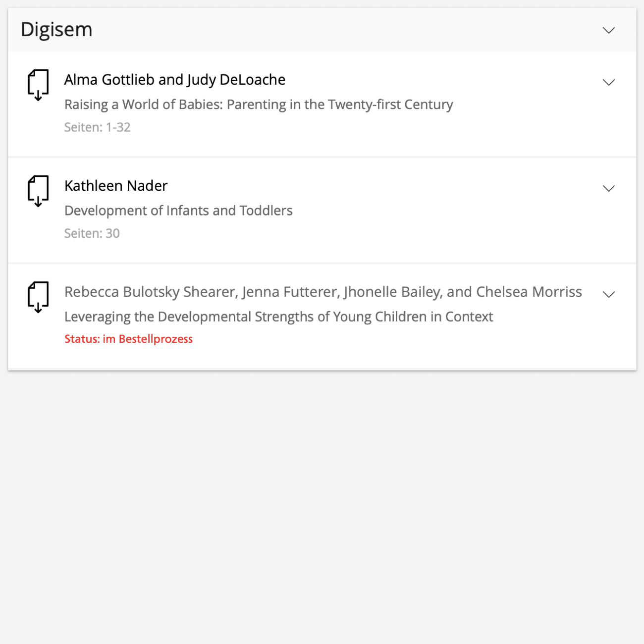
Task: Click the download icon beside Kathleen Nader entry
Action: click(38, 191)
